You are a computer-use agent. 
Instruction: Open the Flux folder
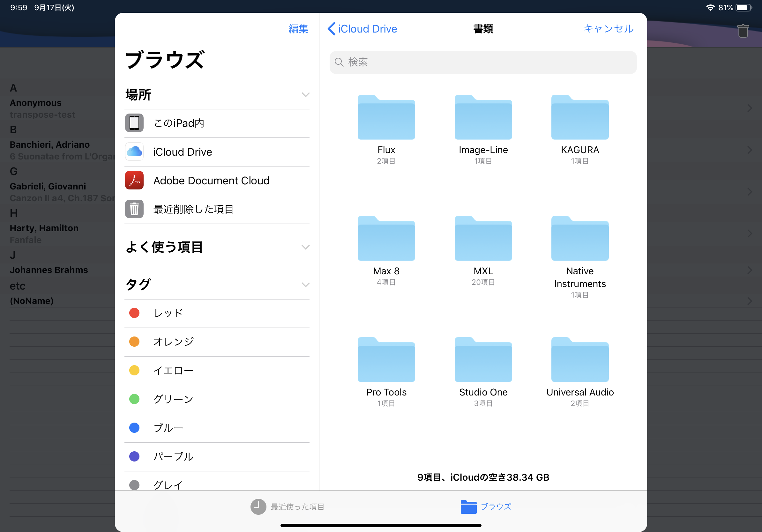(x=386, y=117)
